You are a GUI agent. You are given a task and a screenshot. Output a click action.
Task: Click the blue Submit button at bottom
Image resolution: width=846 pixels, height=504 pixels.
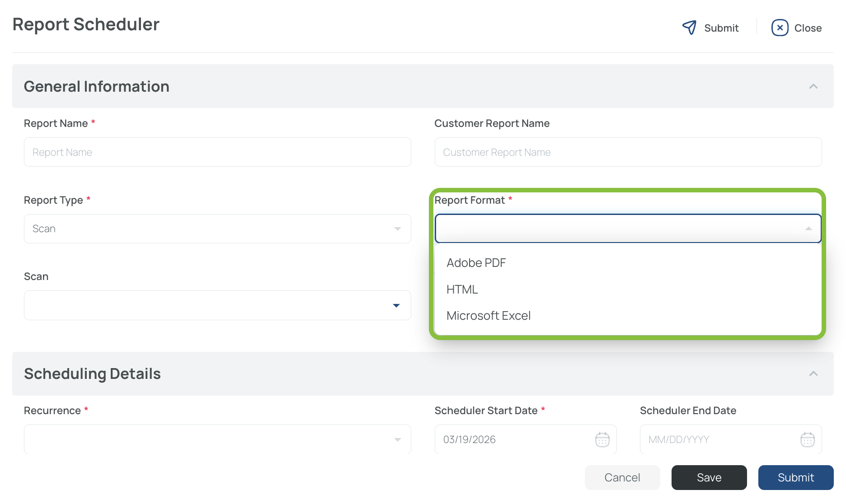pyautogui.click(x=796, y=477)
